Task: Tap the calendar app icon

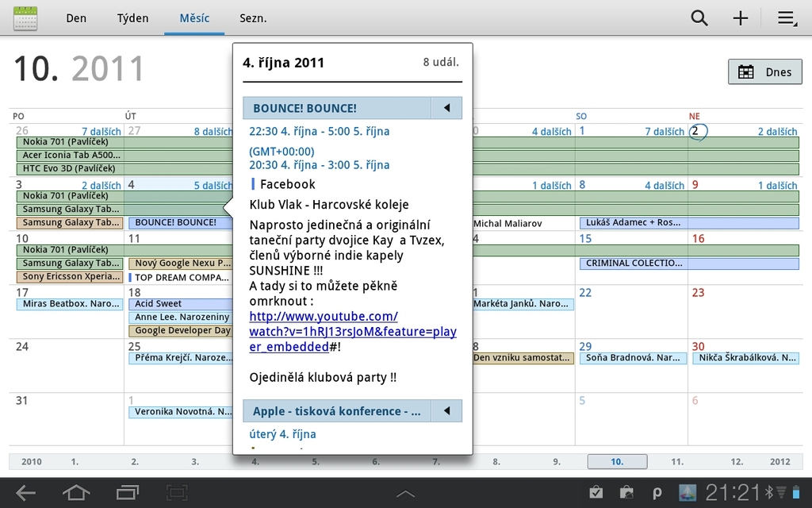Action: point(25,18)
